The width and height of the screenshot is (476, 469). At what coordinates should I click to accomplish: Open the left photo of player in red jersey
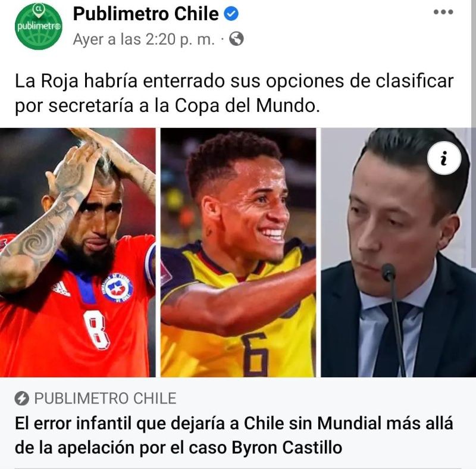click(78, 252)
